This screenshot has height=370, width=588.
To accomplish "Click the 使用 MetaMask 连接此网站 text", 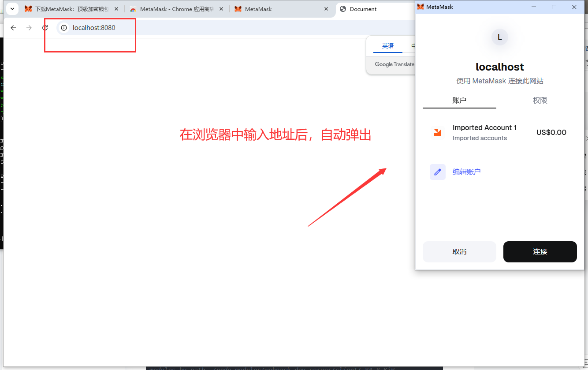I will coord(500,81).
